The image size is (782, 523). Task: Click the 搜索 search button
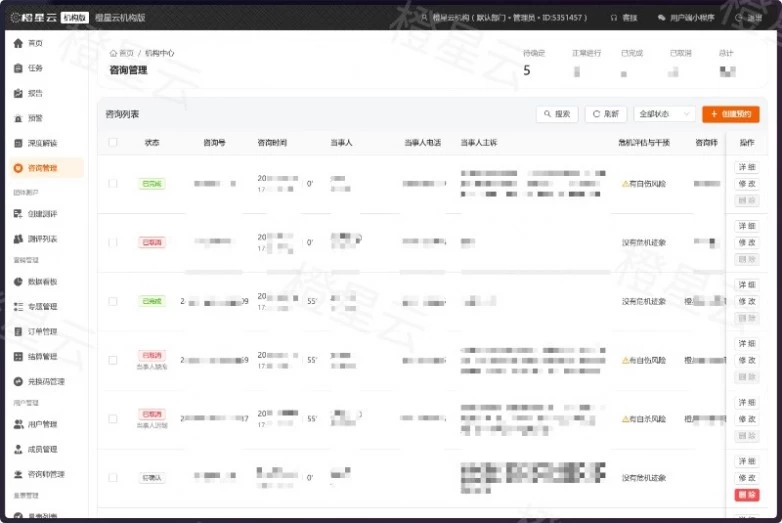[557, 114]
